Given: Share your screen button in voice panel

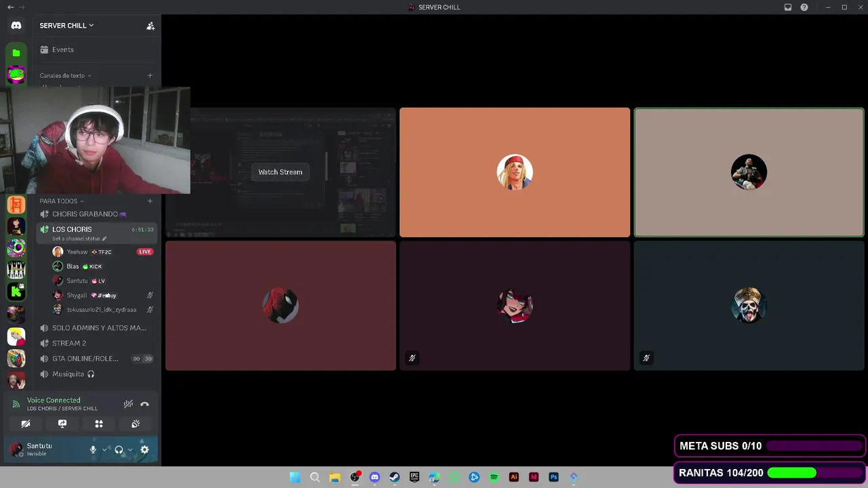Looking at the screenshot, I should [62, 424].
